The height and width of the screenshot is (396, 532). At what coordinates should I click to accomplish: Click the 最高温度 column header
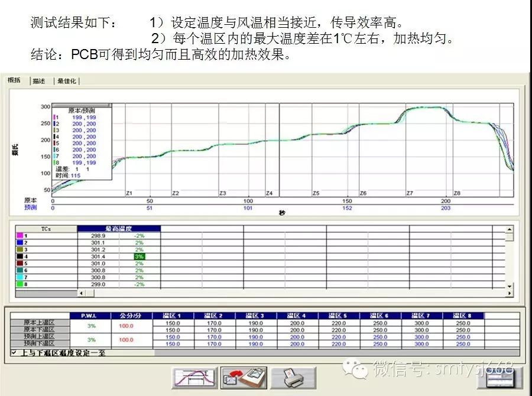click(119, 229)
